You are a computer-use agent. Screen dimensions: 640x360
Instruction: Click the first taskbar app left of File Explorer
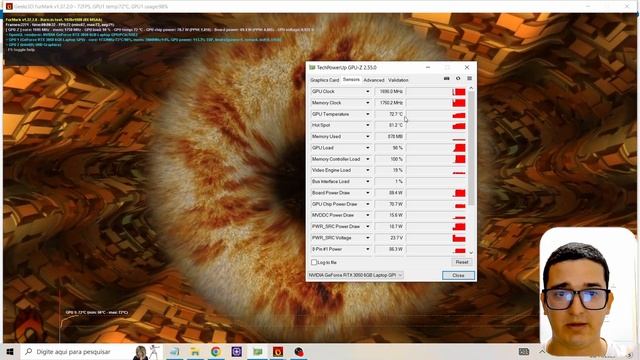pos(174,351)
